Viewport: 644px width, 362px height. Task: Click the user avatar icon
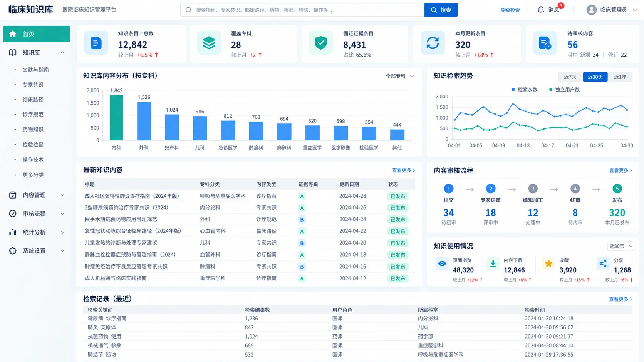tap(591, 10)
